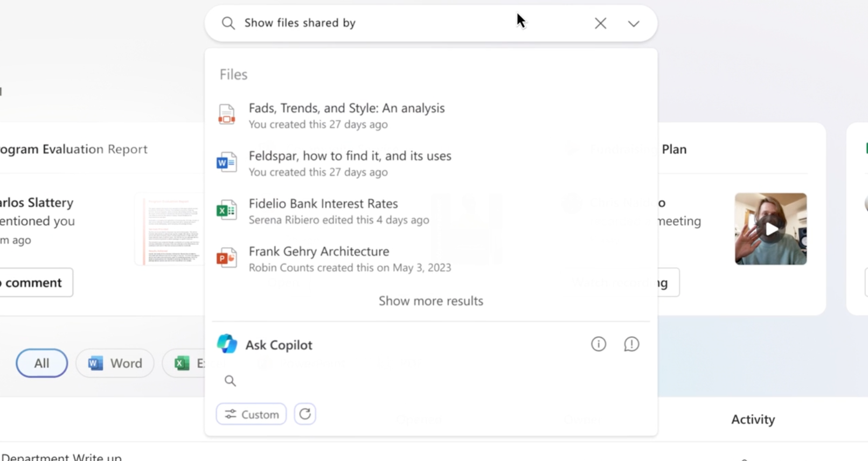This screenshot has height=461, width=868.
Task: Click the 'Files' section heading
Action: click(x=233, y=74)
